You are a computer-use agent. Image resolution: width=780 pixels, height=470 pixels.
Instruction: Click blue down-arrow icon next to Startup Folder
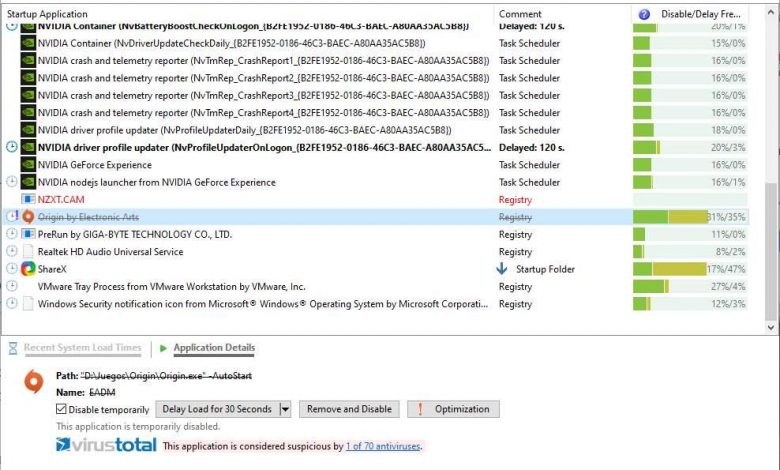[x=502, y=269]
